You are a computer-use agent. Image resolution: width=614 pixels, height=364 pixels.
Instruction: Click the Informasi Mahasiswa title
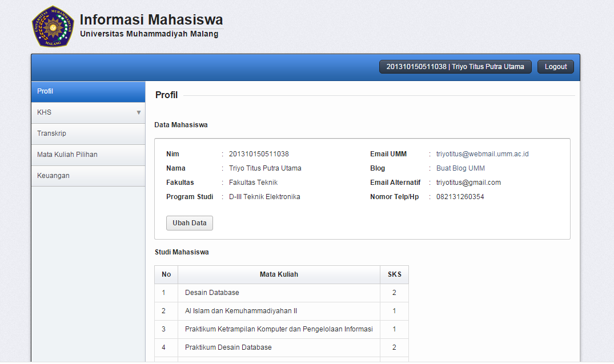coord(151,19)
